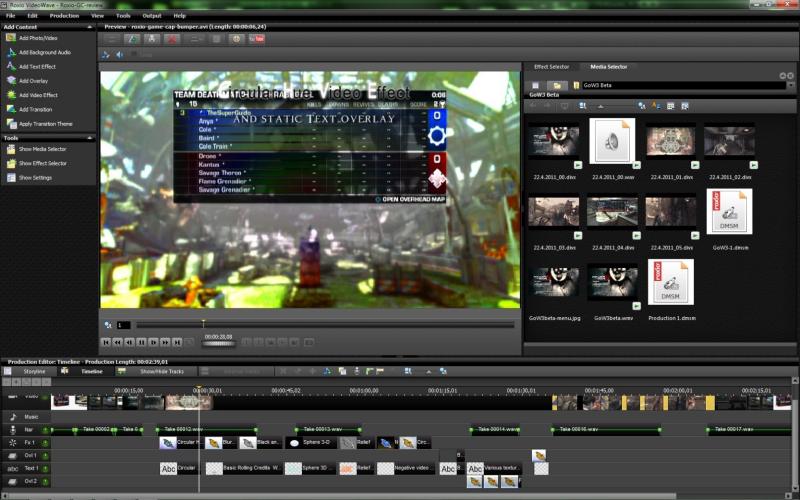Open the Edit menu

[33, 16]
